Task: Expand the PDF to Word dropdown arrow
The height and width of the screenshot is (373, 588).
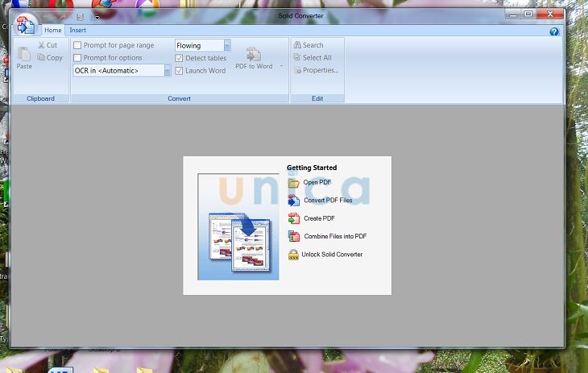Action: pos(281,66)
